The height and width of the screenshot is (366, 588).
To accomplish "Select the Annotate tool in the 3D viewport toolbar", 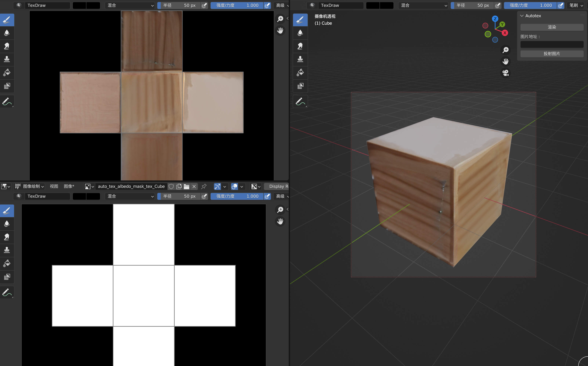I will coord(300,102).
